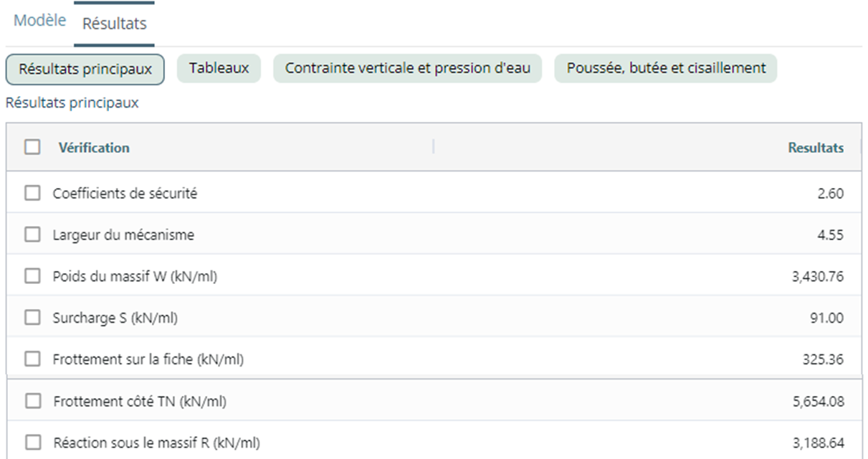Toggle the header select-all checkbox
This screenshot has height=459, width=868.
[x=32, y=147]
